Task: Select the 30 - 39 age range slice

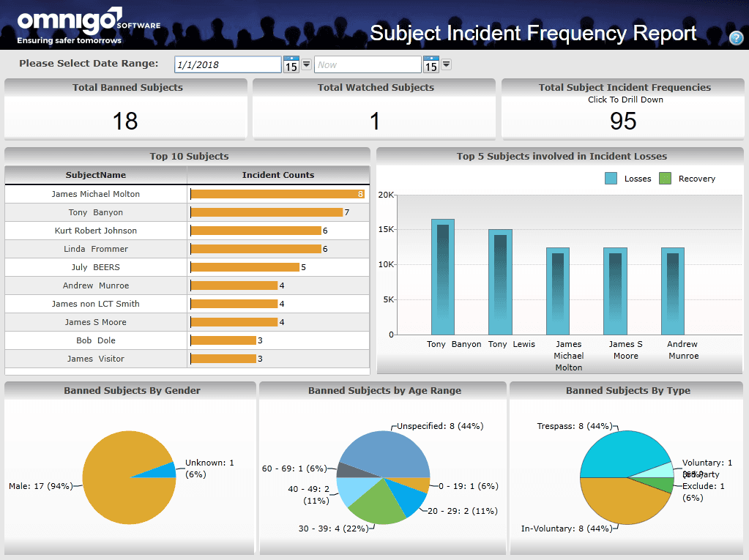Action: click(377, 505)
